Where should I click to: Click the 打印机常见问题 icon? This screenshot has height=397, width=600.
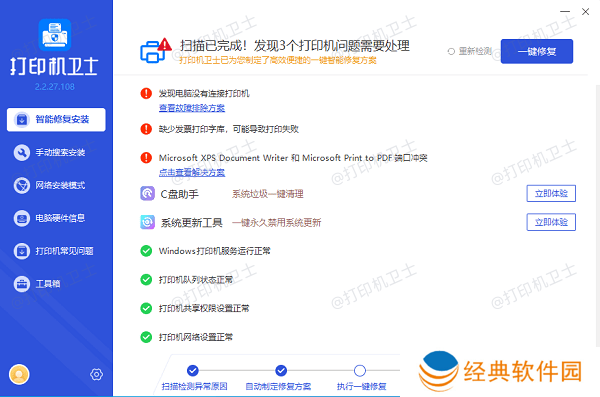pyautogui.click(x=22, y=251)
